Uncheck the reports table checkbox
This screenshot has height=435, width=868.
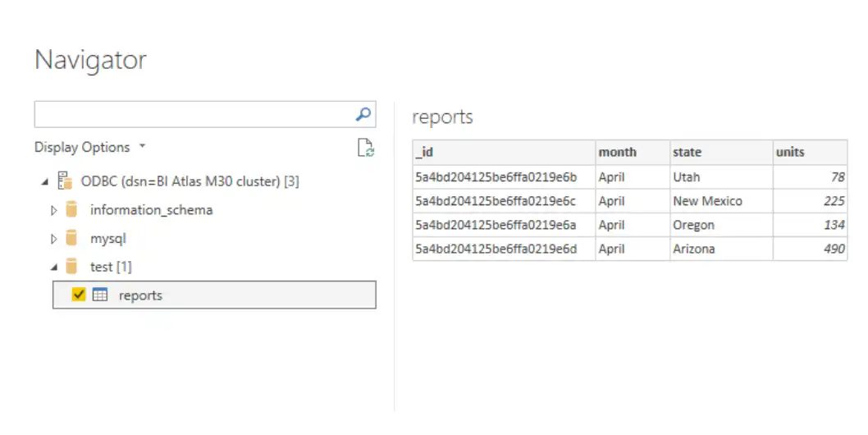tap(79, 295)
